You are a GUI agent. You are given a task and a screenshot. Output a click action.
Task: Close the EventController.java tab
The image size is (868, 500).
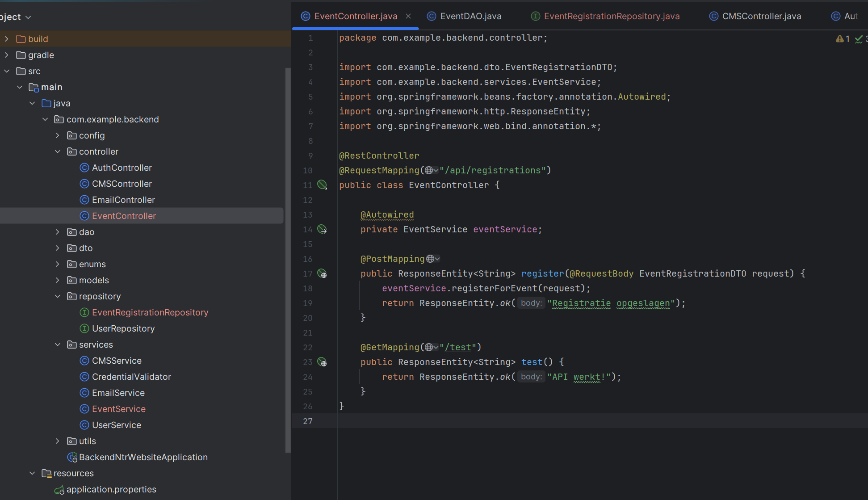pos(408,16)
